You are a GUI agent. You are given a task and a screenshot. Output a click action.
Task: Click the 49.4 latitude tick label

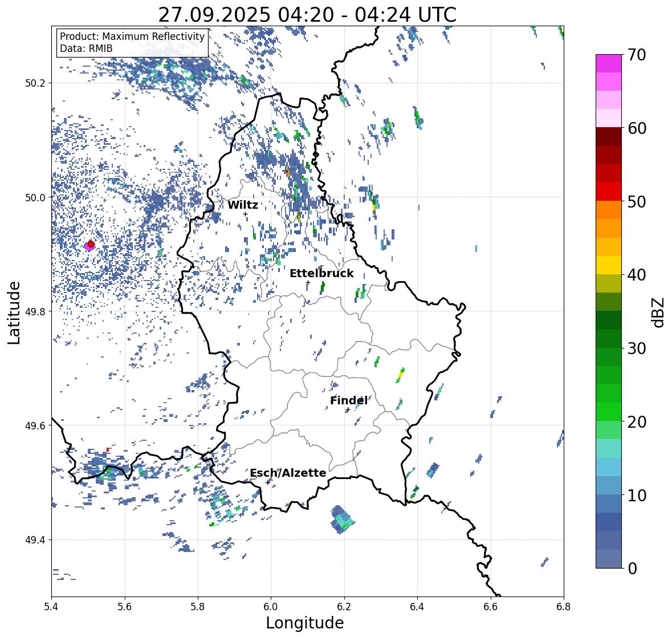pos(35,540)
